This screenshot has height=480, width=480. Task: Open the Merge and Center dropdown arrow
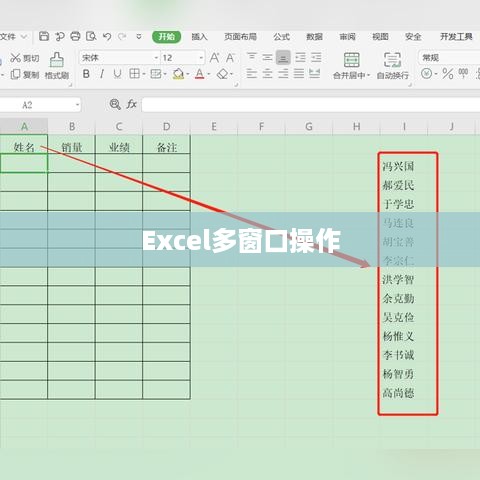click(368, 76)
